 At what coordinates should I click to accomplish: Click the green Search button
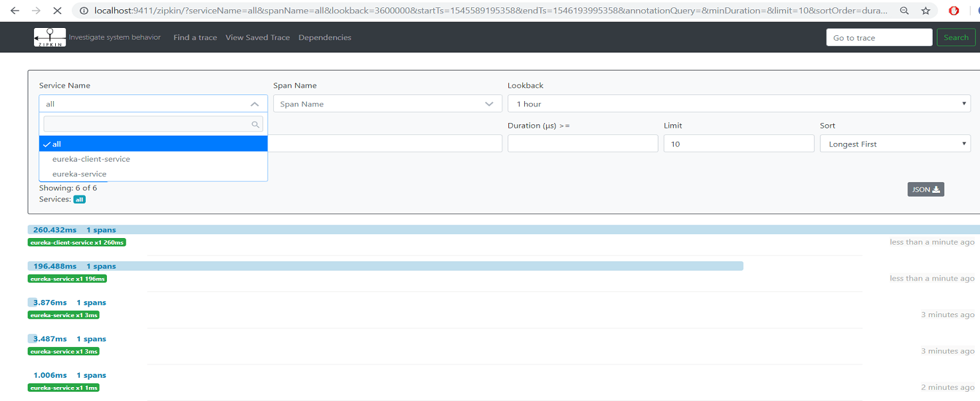point(955,37)
